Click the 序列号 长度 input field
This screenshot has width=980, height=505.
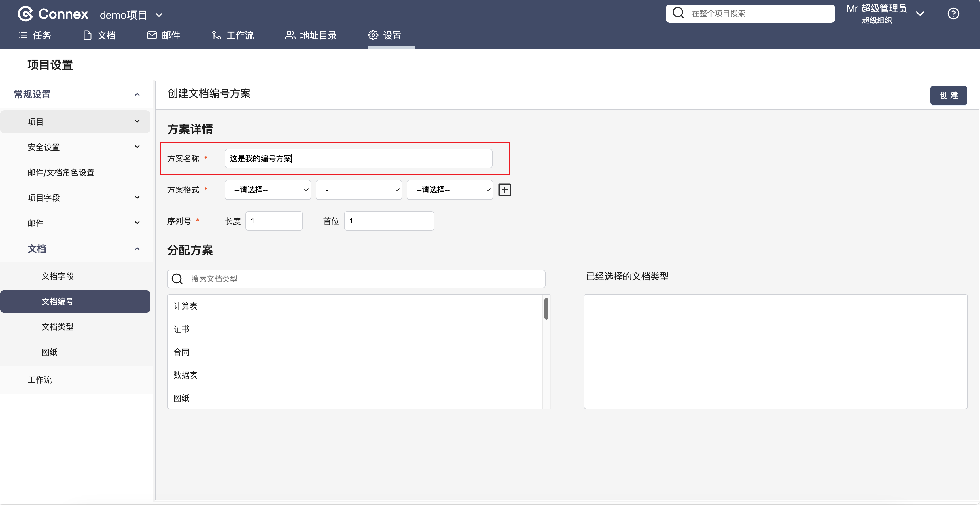tap(274, 221)
